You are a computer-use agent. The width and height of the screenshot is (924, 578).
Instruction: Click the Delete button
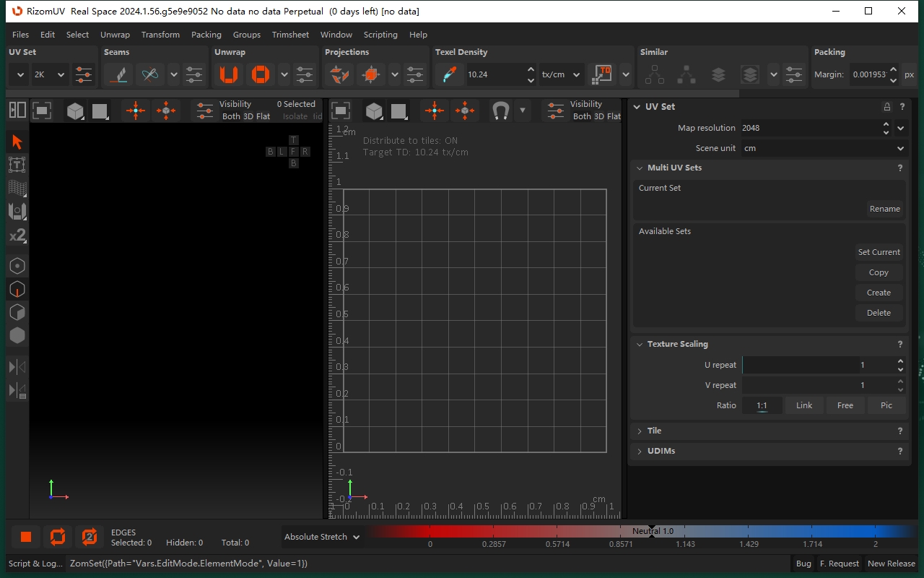pyautogui.click(x=879, y=313)
